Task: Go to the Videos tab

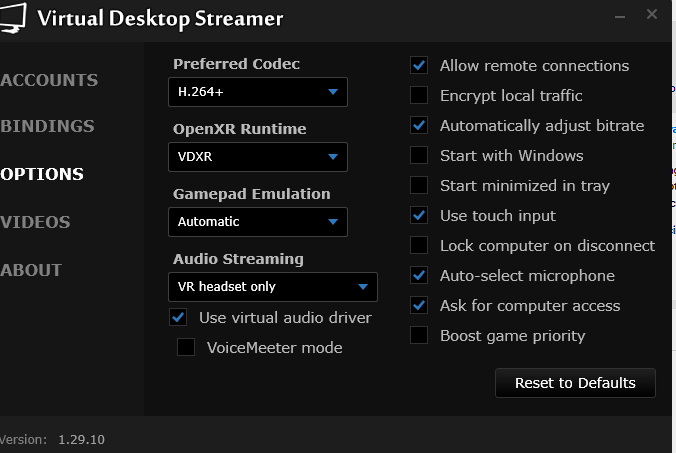Action: click(x=35, y=222)
